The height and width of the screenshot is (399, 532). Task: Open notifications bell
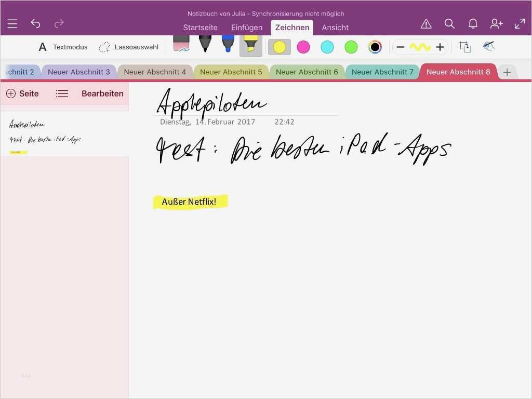click(x=473, y=24)
